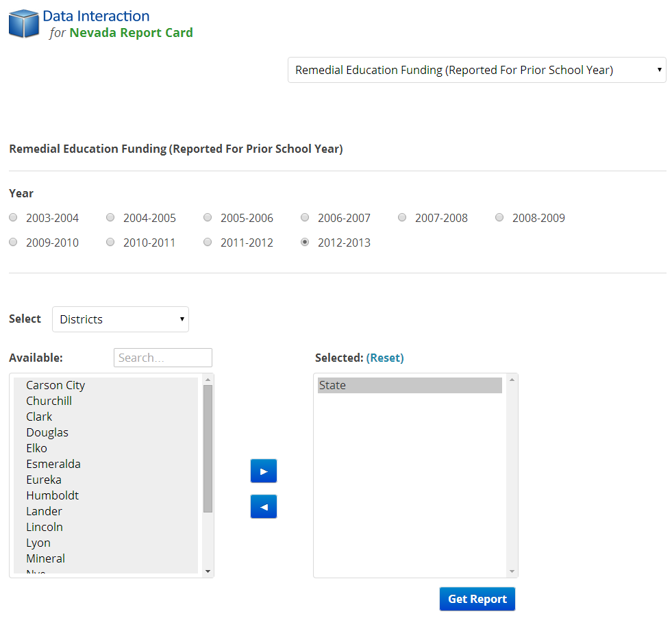Click the Data Interaction title link
This screenshot has height=618, width=672.
[x=96, y=16]
